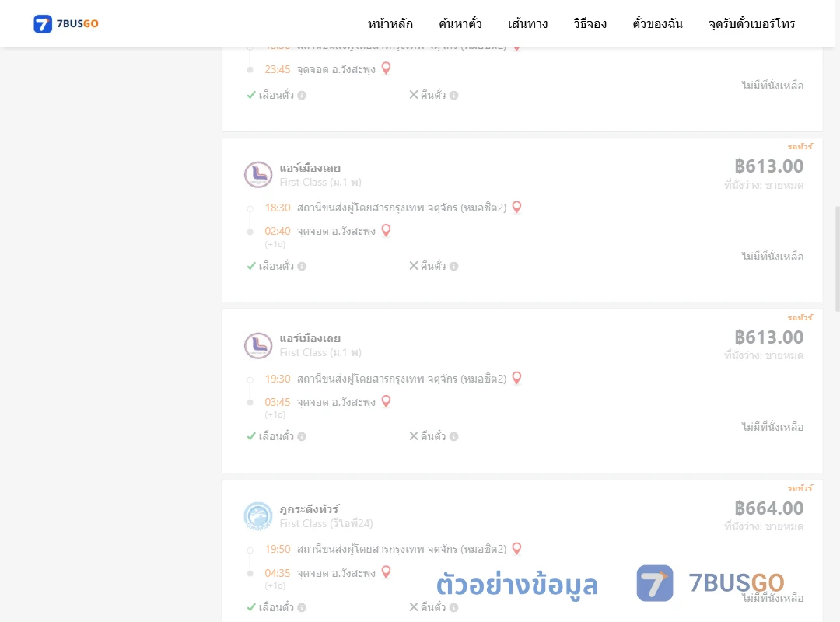Click map pin for 19:30 หมอชิต2 departure

pyautogui.click(x=516, y=378)
